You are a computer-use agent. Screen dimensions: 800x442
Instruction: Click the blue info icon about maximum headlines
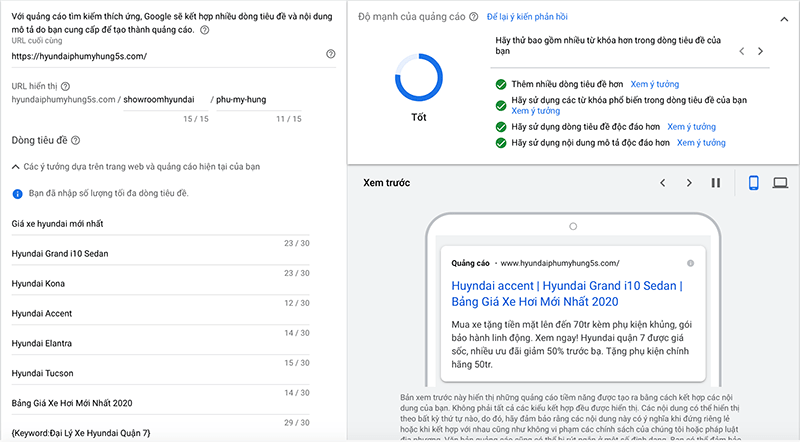tap(17, 194)
